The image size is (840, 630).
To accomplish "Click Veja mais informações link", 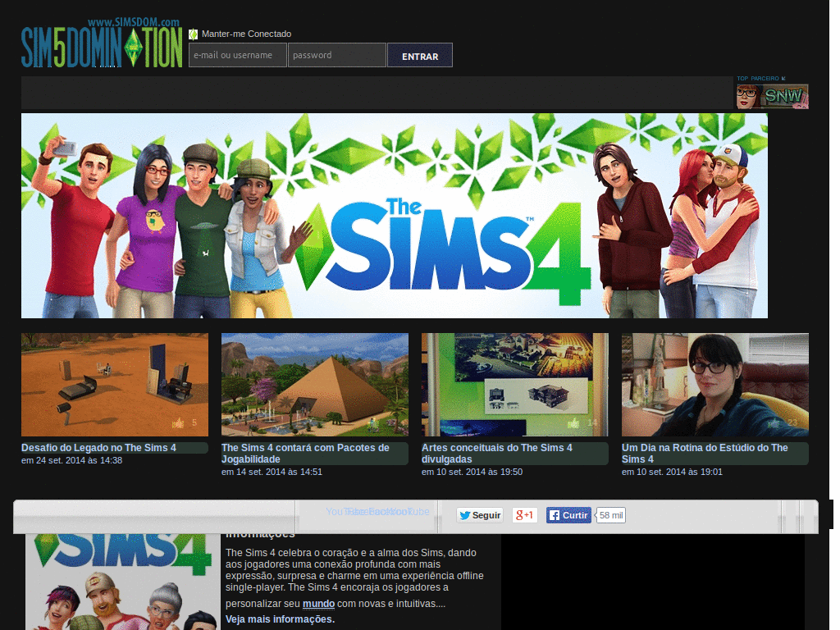I will point(281,619).
